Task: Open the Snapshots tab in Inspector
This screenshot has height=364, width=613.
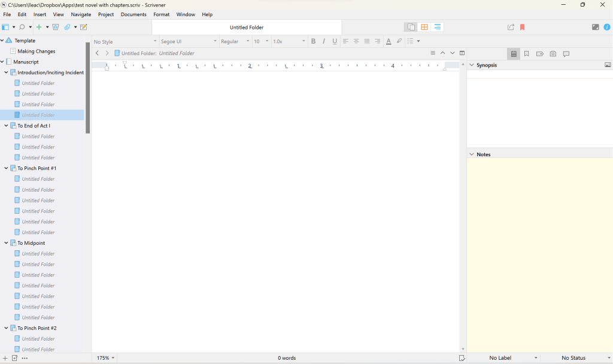Action: [x=553, y=54]
